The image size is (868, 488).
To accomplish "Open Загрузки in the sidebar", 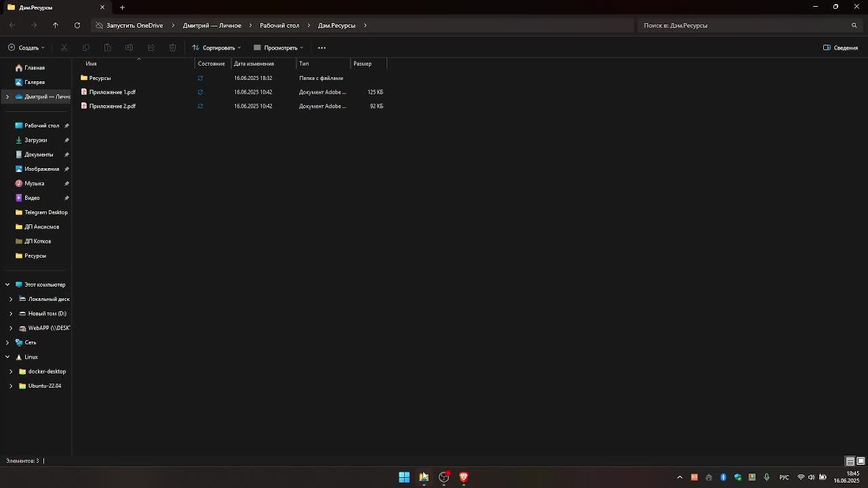I will [36, 140].
